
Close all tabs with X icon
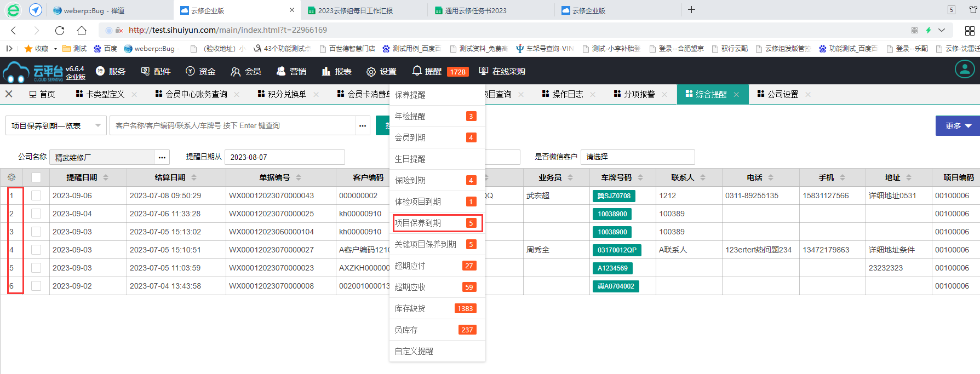click(x=9, y=94)
